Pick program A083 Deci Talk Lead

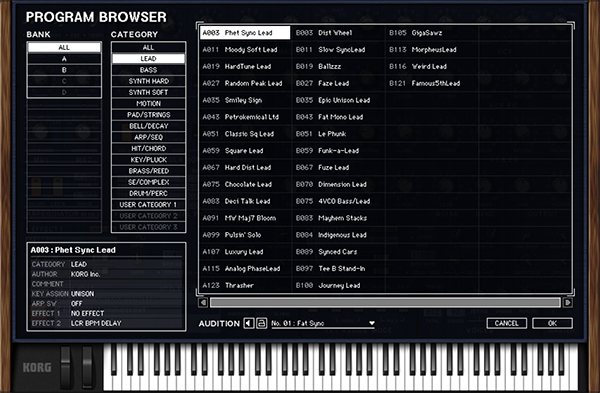(x=245, y=201)
